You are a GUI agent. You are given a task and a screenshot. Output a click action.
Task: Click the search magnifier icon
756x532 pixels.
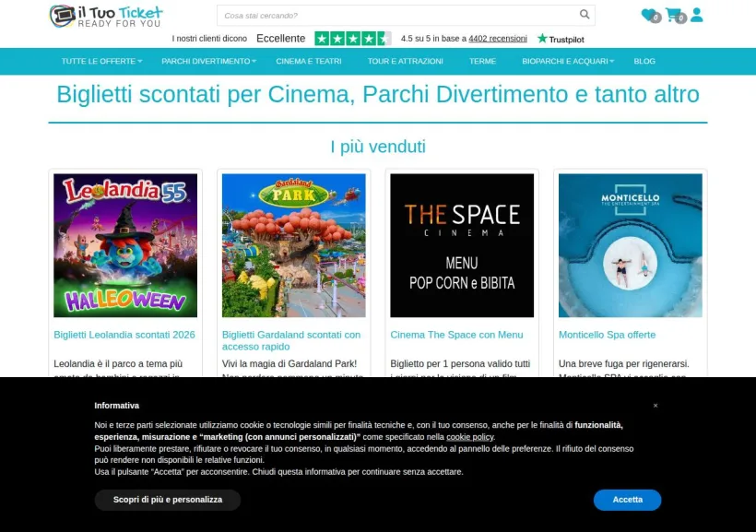[585, 15]
